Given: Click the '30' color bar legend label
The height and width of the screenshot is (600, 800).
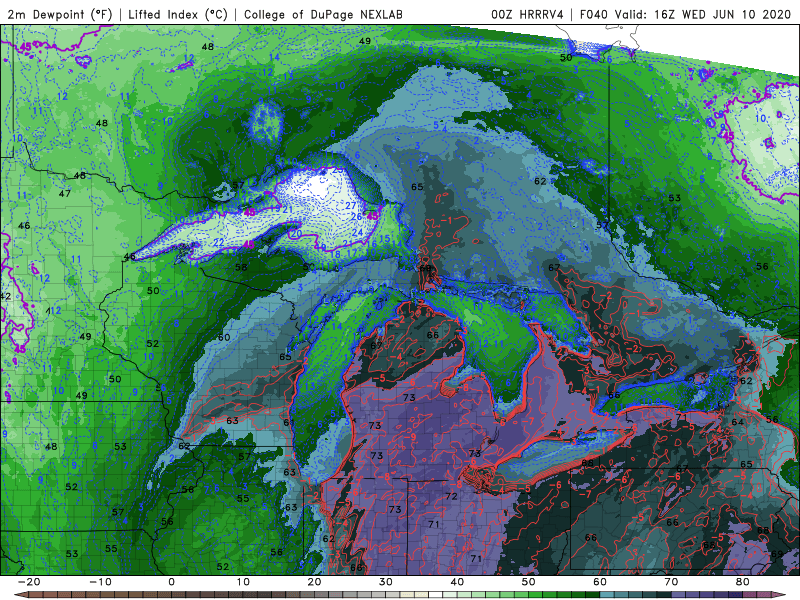Looking at the screenshot, I should [386, 582].
